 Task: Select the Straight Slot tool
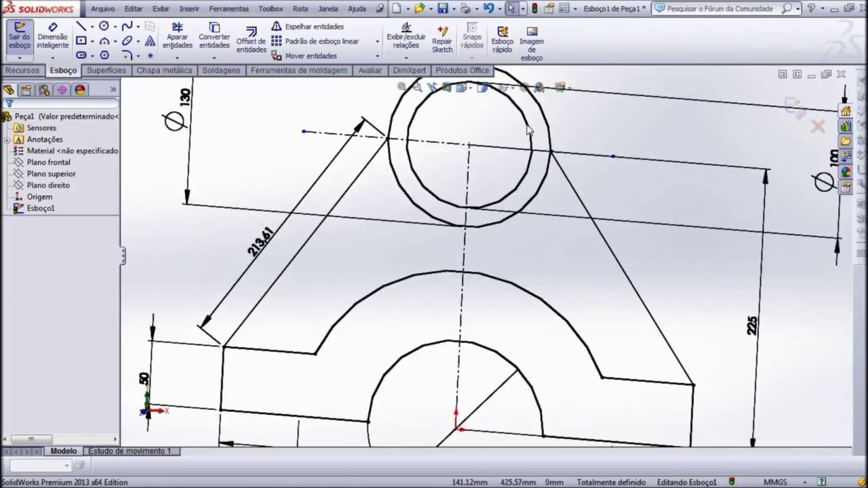[81, 55]
